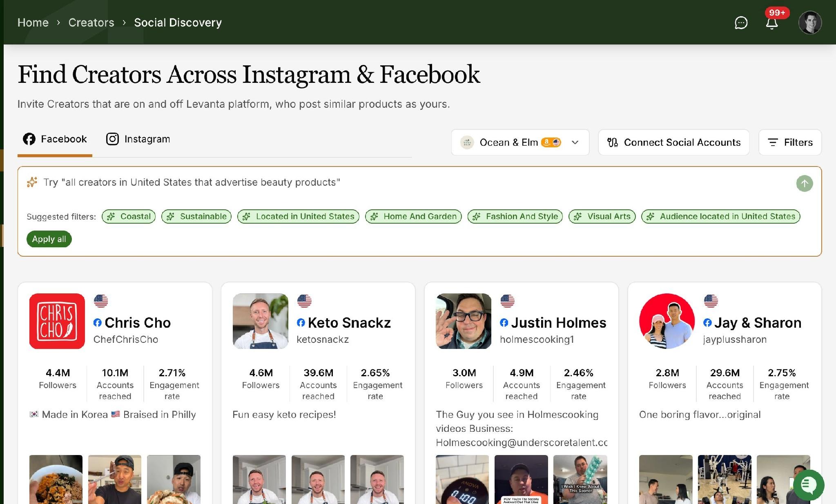This screenshot has width=836, height=504.
Task: Open Jay & Sharon profile picture
Action: (x=667, y=321)
